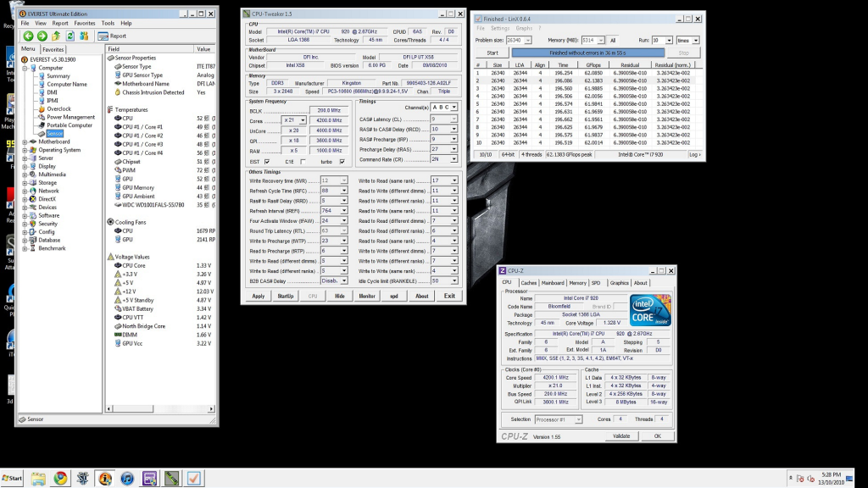This screenshot has height=488, width=868.
Task: Open the Tools menu in EVEREST
Action: pos(108,23)
